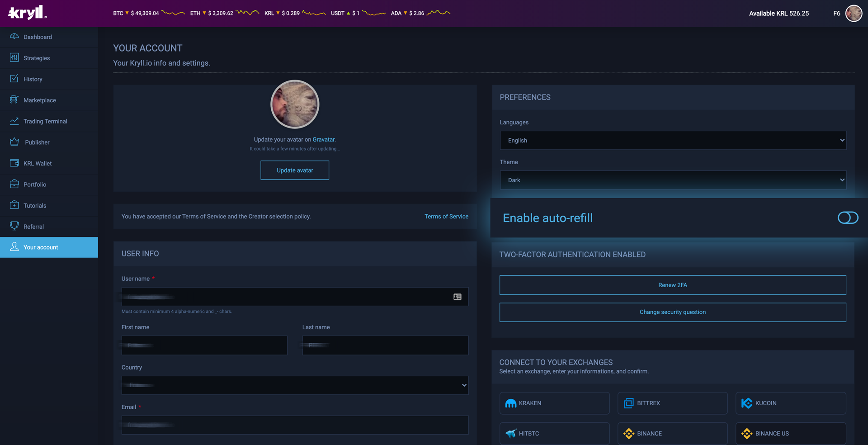Open the Country dropdown
Image resolution: width=868 pixels, height=445 pixels.
tap(295, 385)
